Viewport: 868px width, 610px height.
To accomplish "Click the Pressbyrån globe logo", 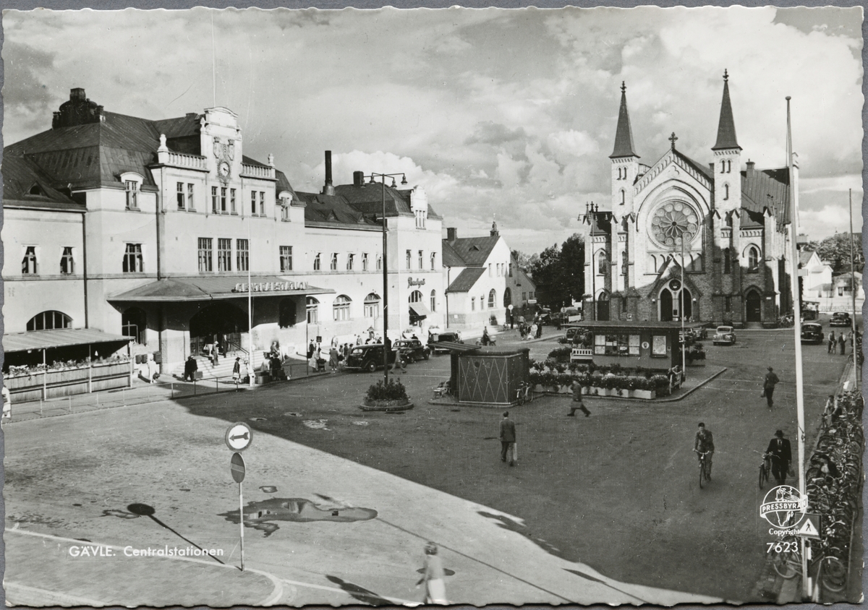I will [x=783, y=507].
